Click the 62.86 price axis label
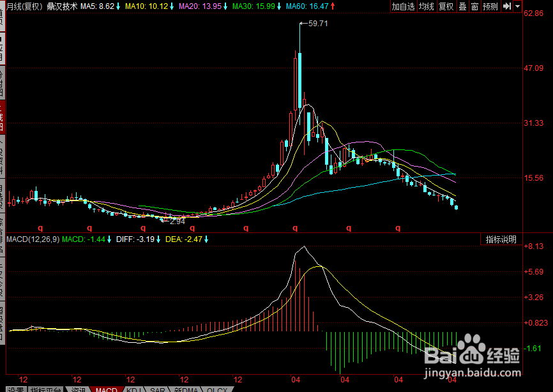This screenshot has width=553, height=392. coord(534,13)
